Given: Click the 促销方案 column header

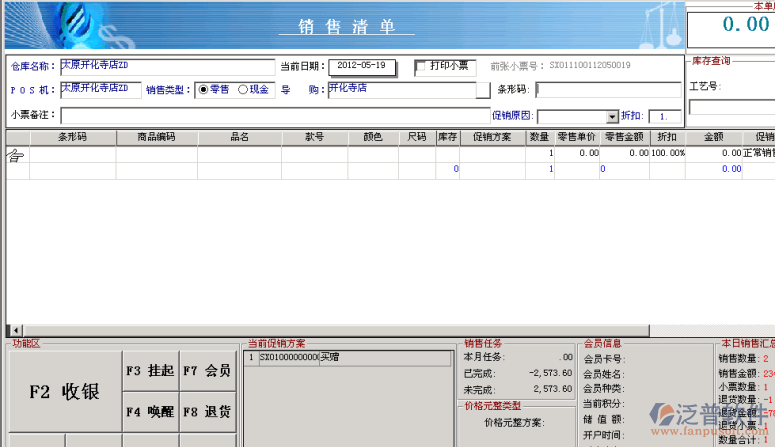Looking at the screenshot, I should (492, 137).
